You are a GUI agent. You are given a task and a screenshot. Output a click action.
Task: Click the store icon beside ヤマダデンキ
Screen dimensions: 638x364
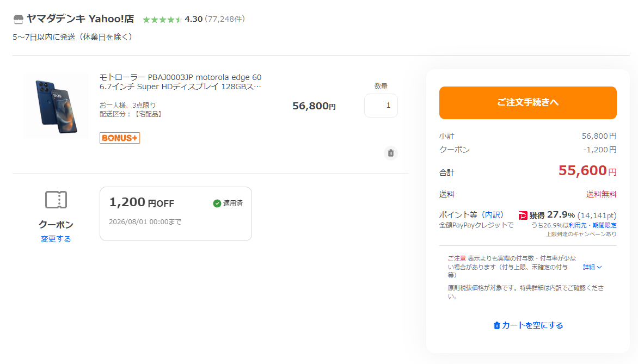click(x=19, y=19)
